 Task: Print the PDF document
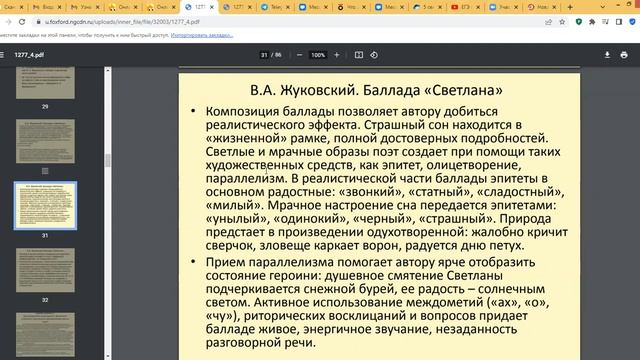(x=624, y=55)
